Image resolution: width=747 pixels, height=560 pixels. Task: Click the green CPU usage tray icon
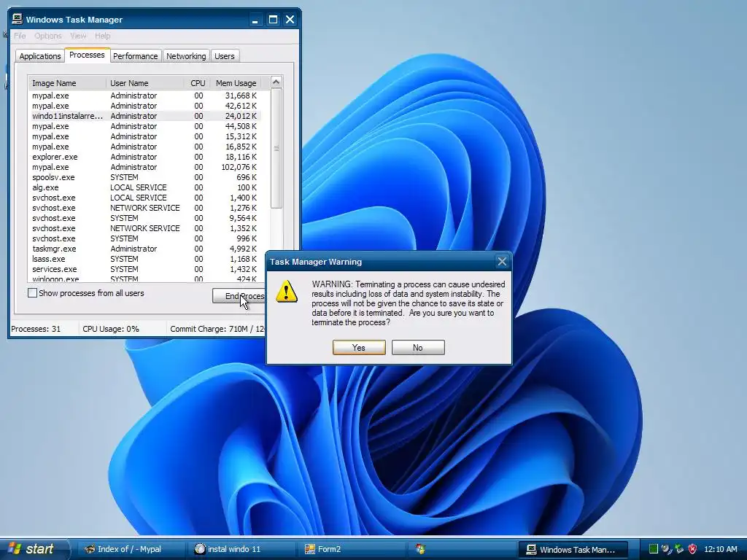[x=654, y=549]
